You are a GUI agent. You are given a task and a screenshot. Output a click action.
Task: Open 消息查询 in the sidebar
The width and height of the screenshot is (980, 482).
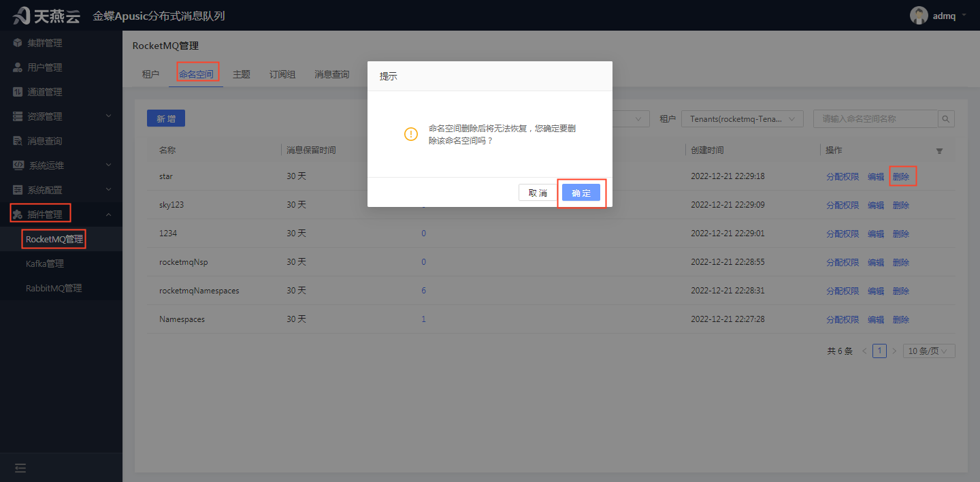point(44,141)
